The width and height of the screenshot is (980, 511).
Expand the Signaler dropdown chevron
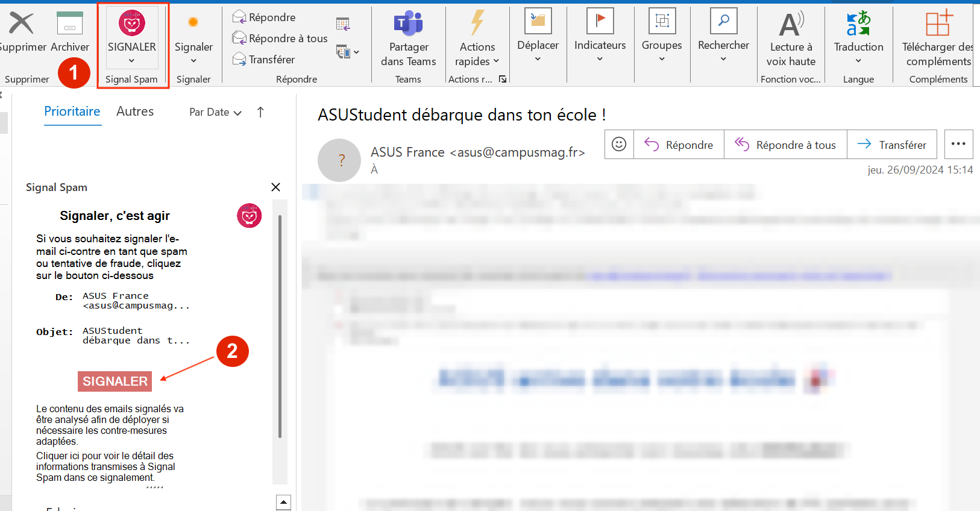[193, 61]
